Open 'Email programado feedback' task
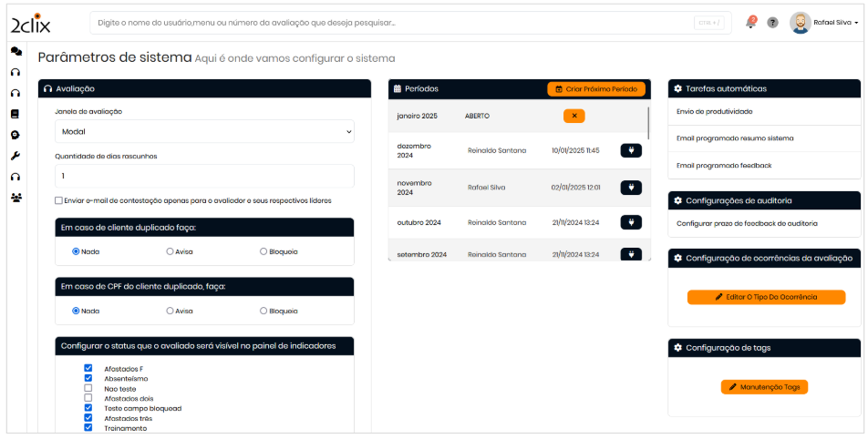Screen dimensions: 868x439 [724, 165]
